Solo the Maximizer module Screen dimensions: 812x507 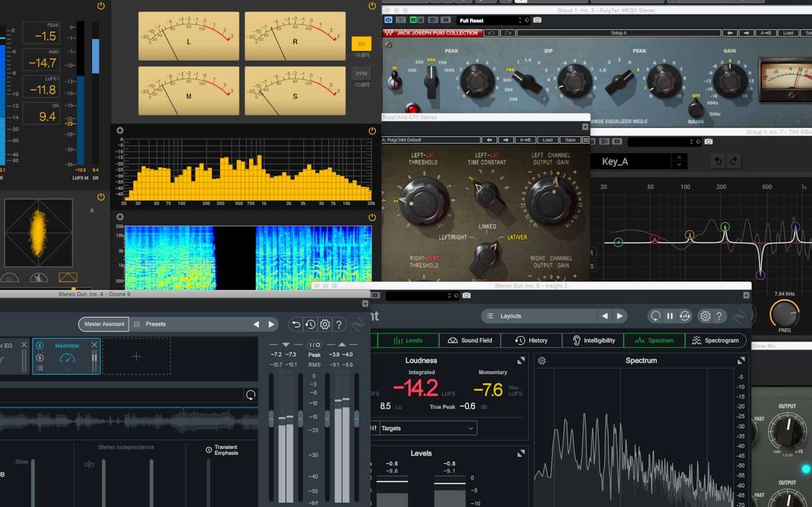40,357
